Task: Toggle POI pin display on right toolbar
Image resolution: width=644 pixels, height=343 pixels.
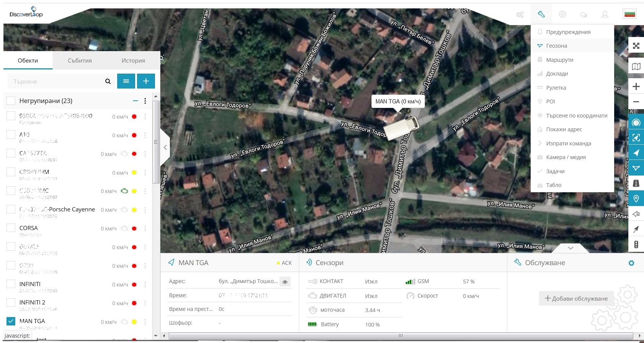Action: 636,199
